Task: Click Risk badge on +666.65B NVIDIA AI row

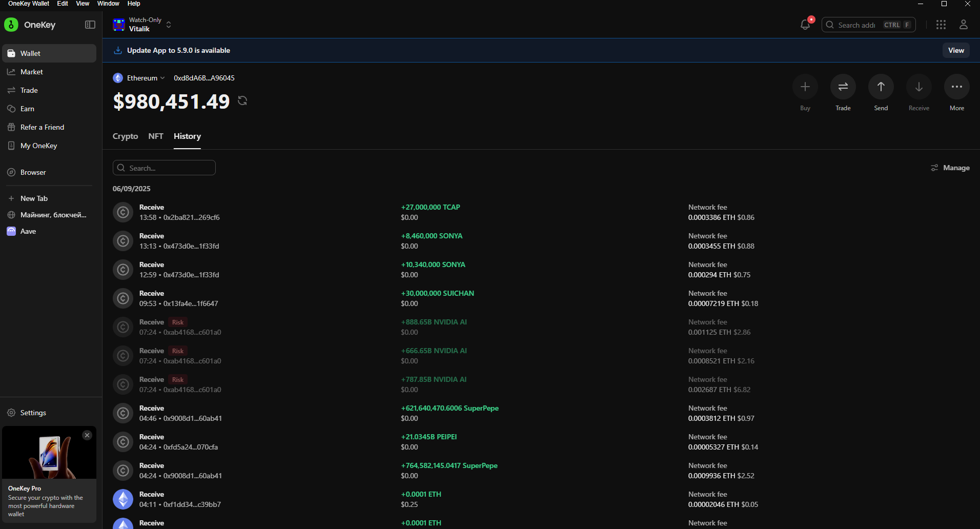Action: (178, 351)
